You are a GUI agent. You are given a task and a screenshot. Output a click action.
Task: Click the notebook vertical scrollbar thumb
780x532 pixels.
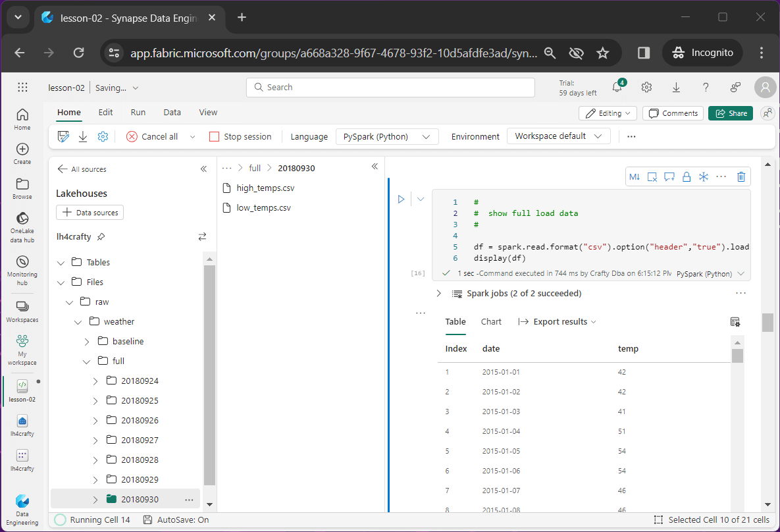coord(767,323)
